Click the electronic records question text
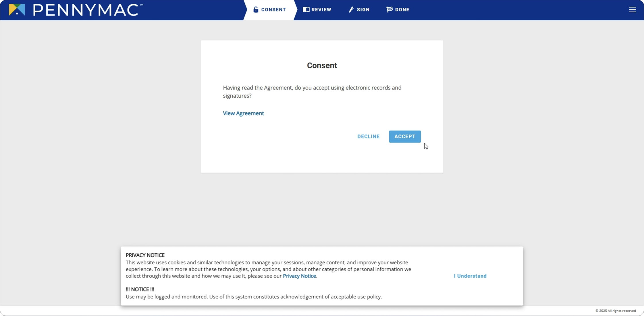 click(x=312, y=92)
